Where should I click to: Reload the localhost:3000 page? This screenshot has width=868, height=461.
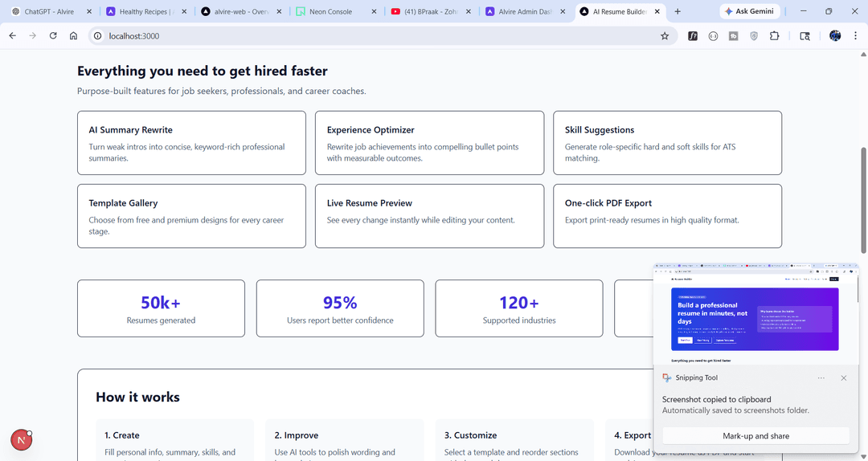click(x=53, y=36)
